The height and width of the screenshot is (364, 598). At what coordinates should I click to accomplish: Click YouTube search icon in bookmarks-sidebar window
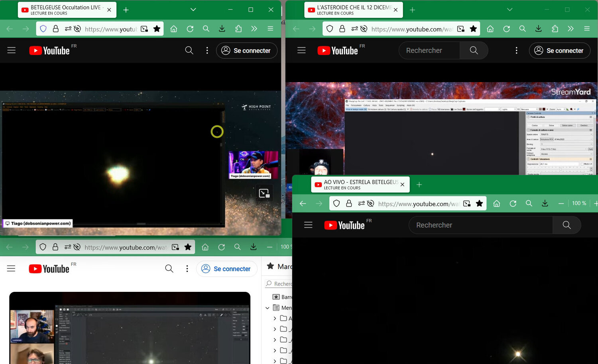(169, 269)
